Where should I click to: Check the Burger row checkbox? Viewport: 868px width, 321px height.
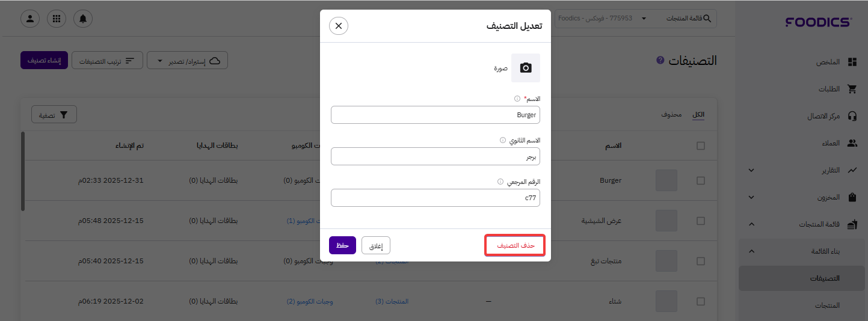(700, 180)
